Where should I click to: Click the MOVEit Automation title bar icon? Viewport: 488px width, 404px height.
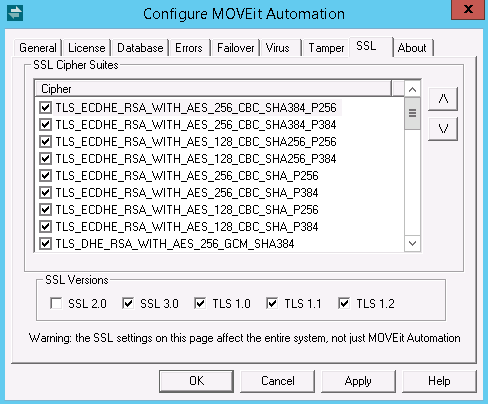15,13
